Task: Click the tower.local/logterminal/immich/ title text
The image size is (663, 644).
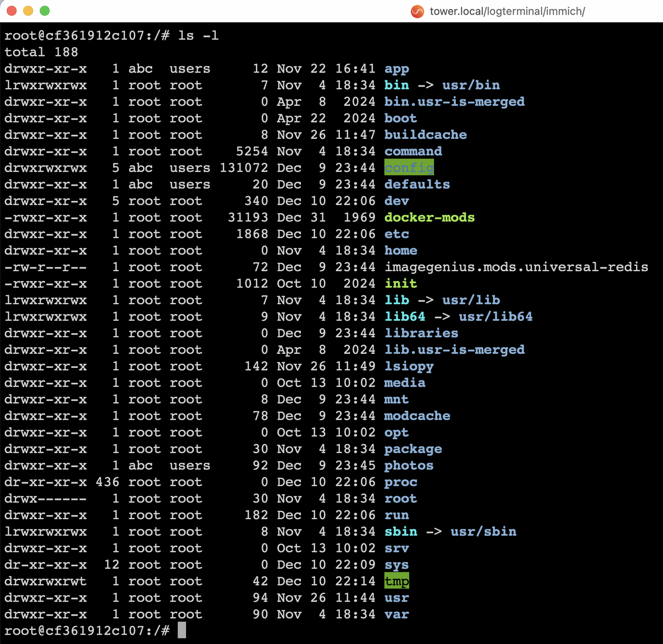Action: tap(508, 11)
